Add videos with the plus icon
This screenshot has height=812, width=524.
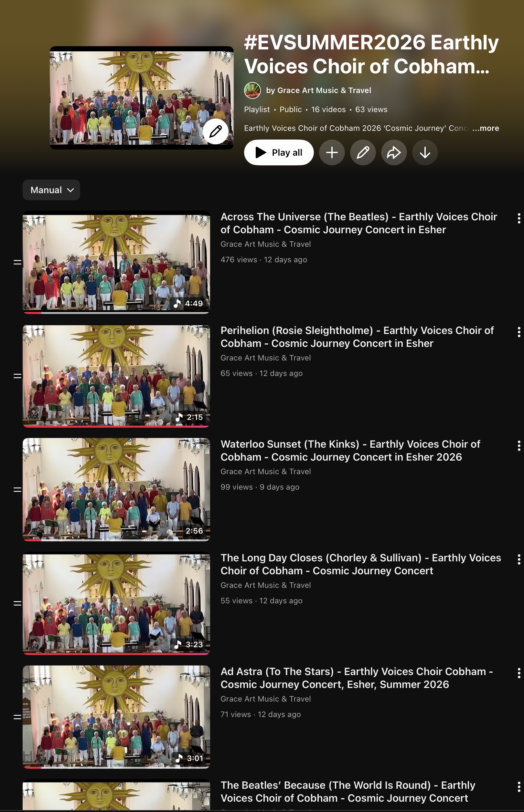pyautogui.click(x=332, y=152)
